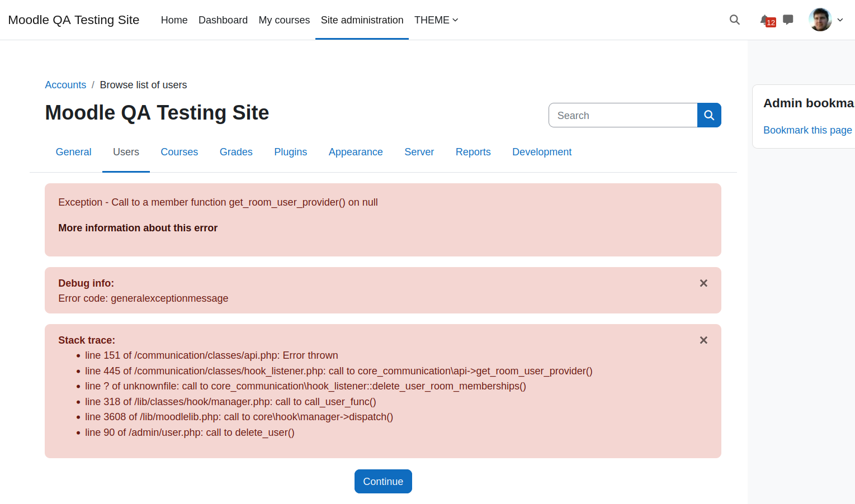Click the line 151 api.php stack trace entry
Screen dimensions: 855x504
click(211, 355)
